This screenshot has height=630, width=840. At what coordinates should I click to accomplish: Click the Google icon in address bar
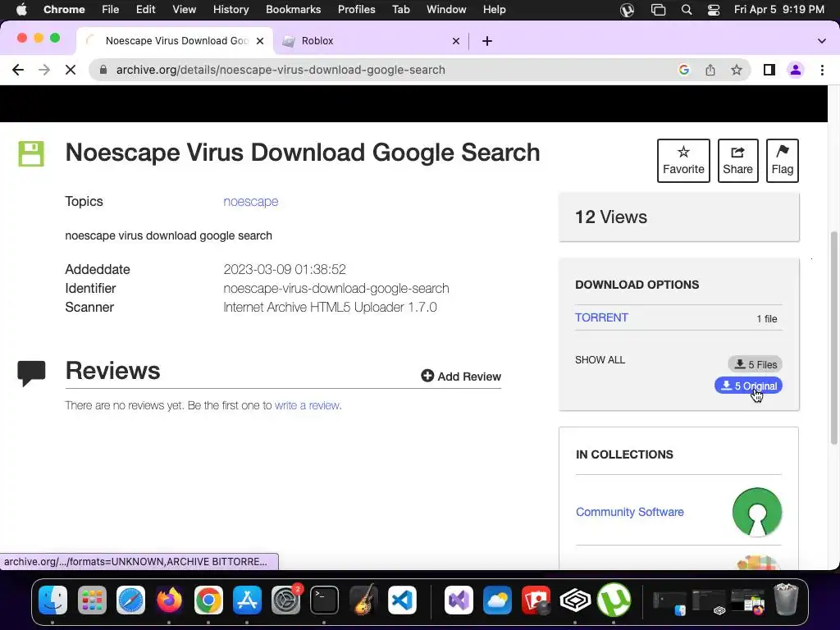point(683,70)
